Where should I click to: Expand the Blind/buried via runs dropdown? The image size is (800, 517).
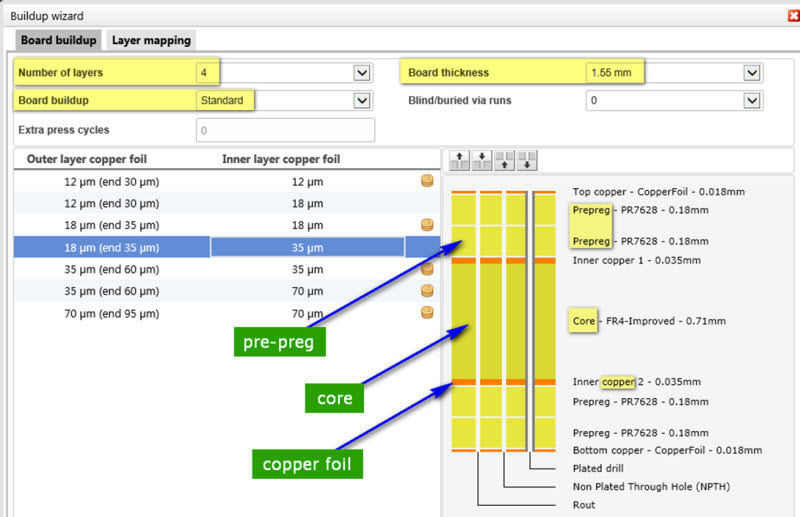pyautogui.click(x=752, y=101)
